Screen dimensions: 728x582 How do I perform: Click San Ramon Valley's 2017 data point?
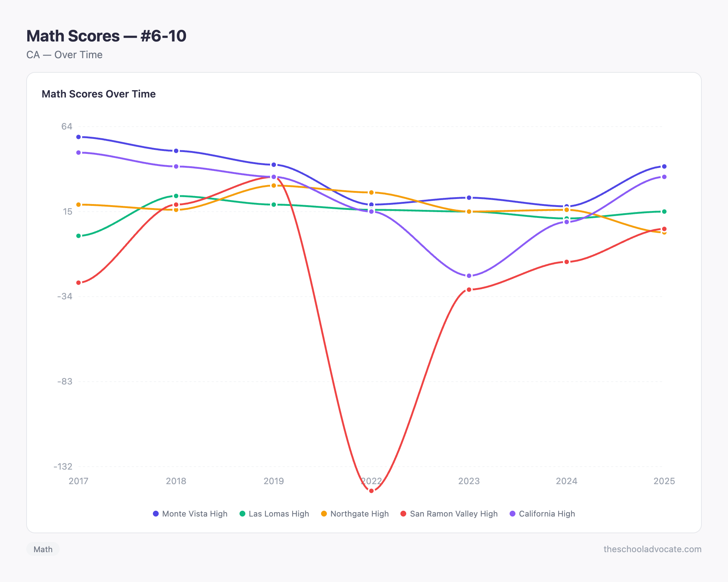pyautogui.click(x=79, y=283)
